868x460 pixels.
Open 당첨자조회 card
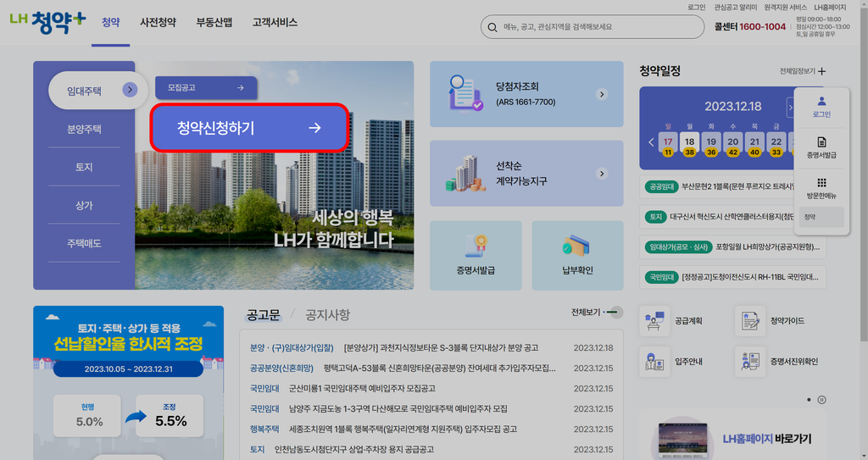click(x=526, y=94)
